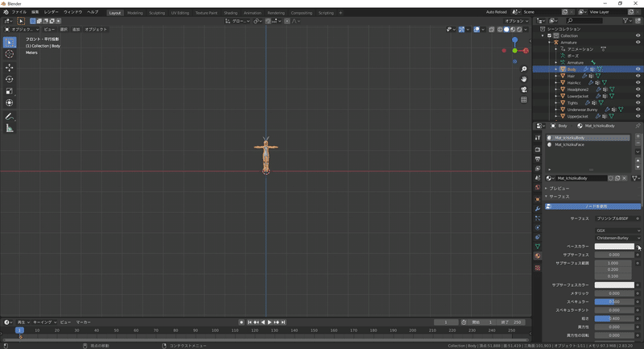Open the GGX distribution dropdown

click(x=617, y=231)
